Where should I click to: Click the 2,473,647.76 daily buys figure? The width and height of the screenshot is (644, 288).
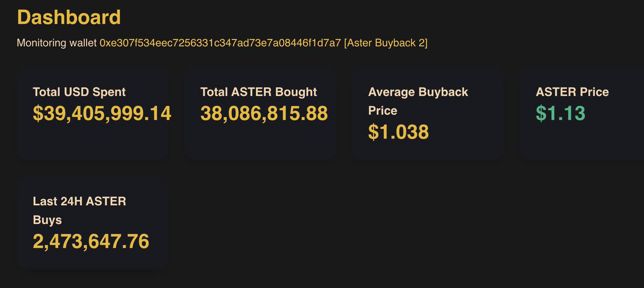(91, 241)
